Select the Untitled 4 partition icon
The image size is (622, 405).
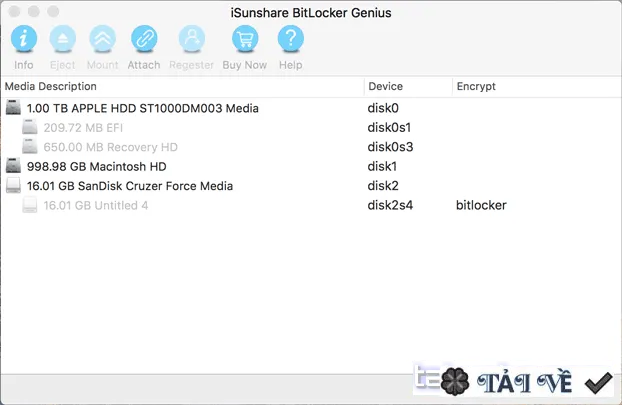point(30,205)
